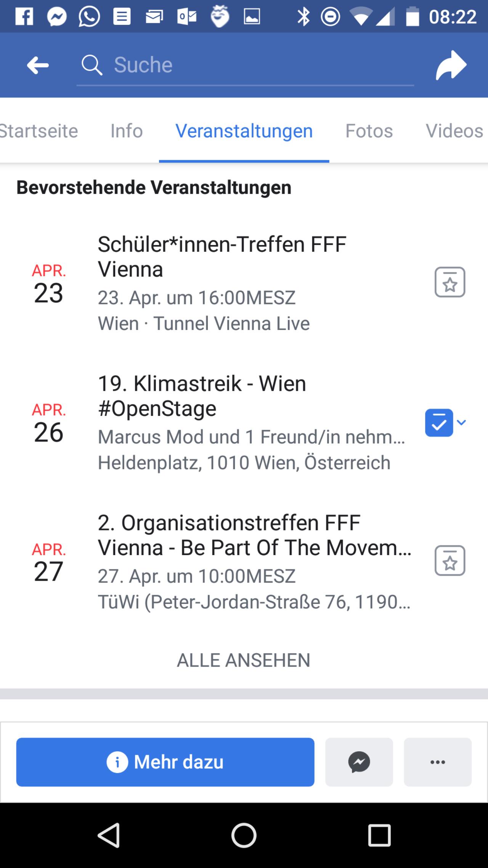488x868 pixels.
Task: Tap the Suche search field
Action: [x=245, y=65]
